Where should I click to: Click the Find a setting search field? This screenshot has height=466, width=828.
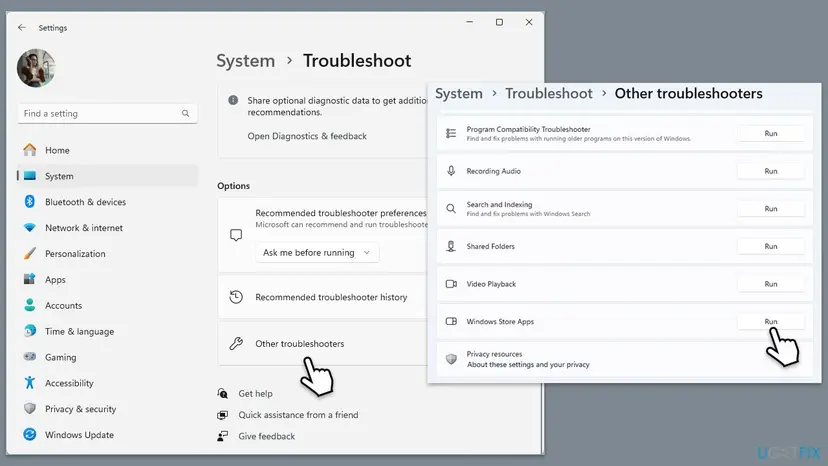click(x=107, y=114)
